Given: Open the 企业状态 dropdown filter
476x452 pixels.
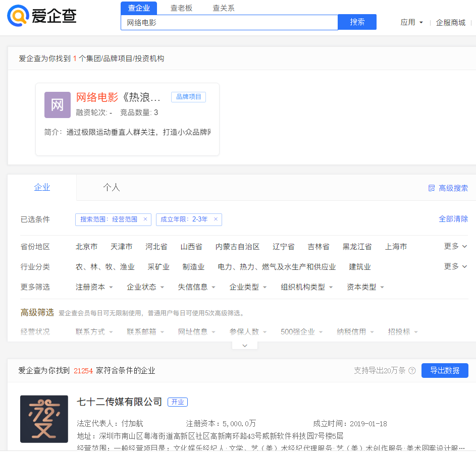Looking at the screenshot, I should pos(145,287).
